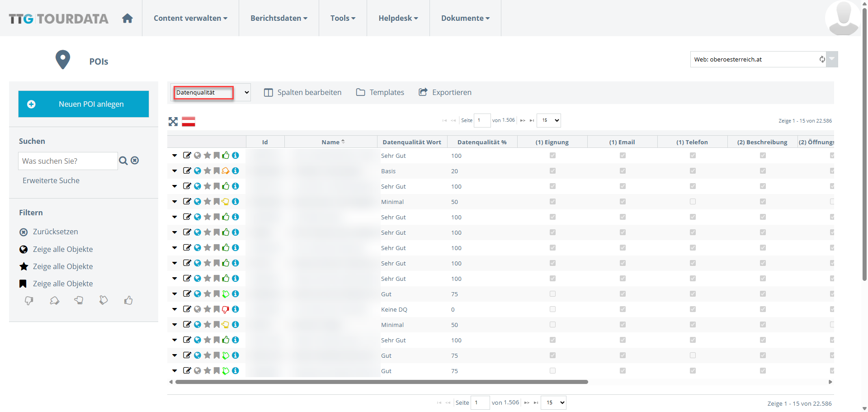Viewport: 868px width, 412px height.
Task: Click the fullscreen expand table icon
Action: tap(173, 121)
